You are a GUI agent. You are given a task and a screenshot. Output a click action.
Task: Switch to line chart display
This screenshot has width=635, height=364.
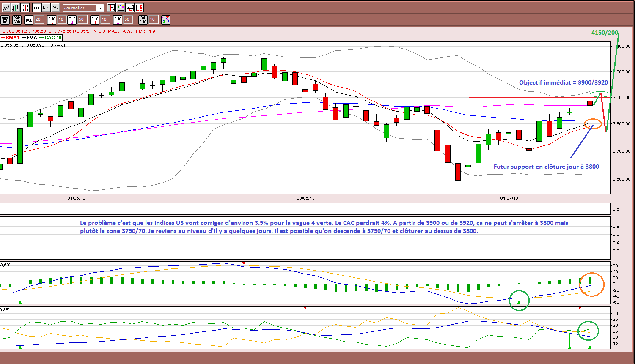(6, 8)
